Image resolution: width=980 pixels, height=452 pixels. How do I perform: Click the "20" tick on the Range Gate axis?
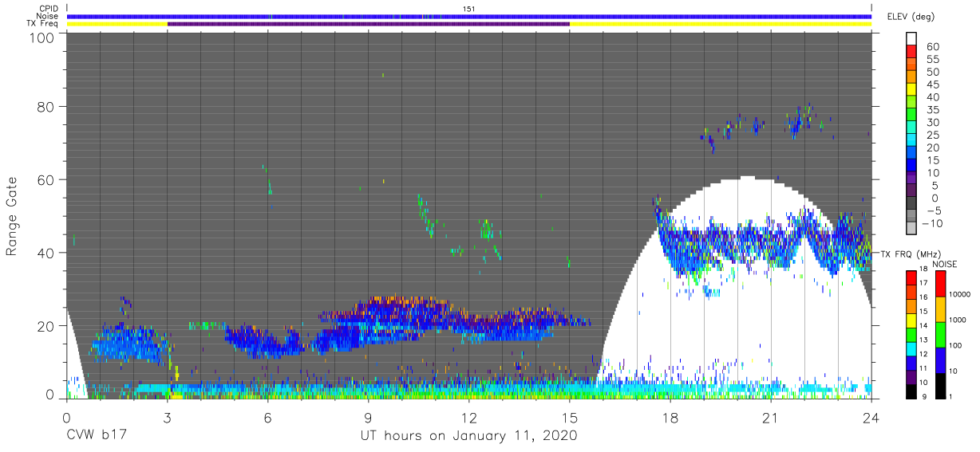pyautogui.click(x=47, y=325)
